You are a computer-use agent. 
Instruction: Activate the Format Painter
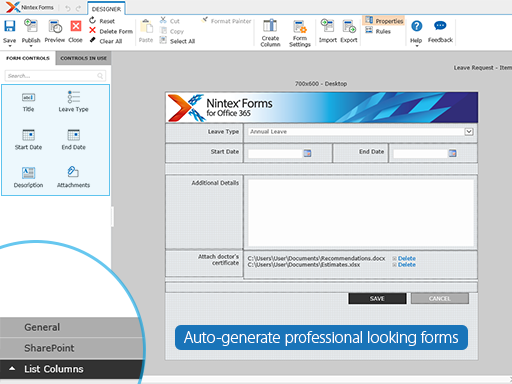[226, 21]
